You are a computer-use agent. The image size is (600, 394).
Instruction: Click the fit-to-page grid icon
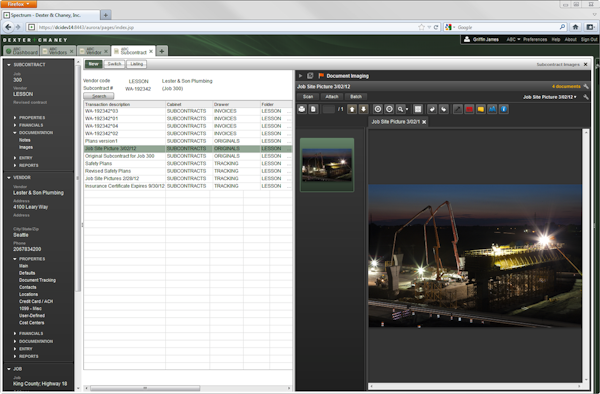(x=418, y=109)
